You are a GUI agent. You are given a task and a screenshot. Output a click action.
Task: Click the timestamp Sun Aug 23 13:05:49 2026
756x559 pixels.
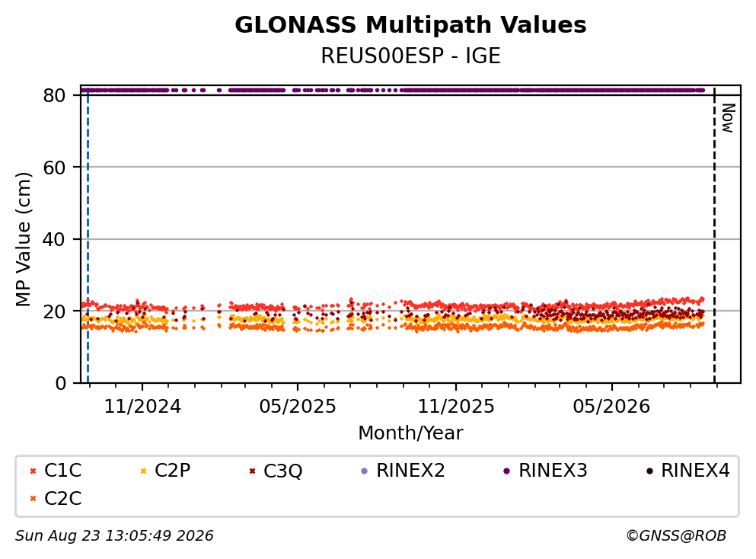tap(114, 536)
